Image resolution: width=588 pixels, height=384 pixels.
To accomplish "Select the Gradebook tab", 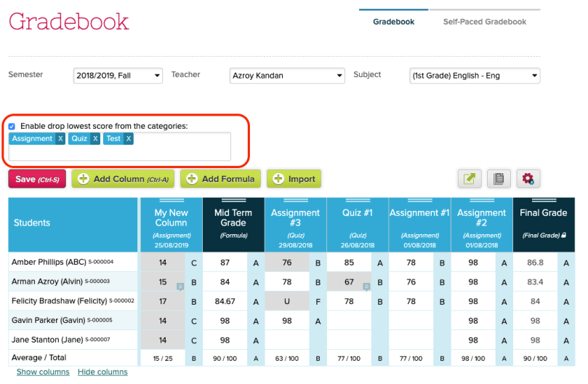I will [393, 22].
